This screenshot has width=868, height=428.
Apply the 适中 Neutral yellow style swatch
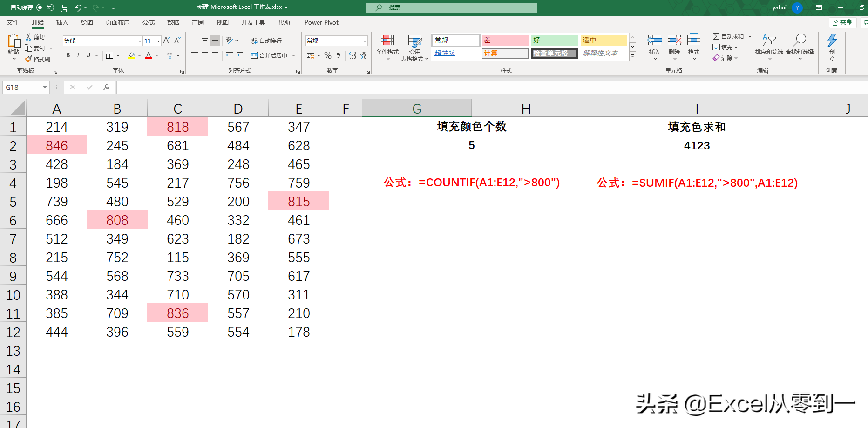coord(604,40)
